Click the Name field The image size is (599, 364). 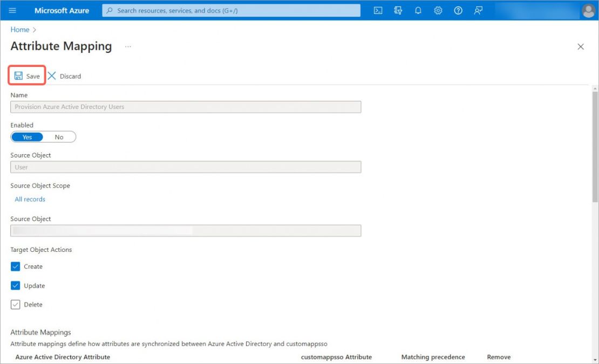coord(186,107)
